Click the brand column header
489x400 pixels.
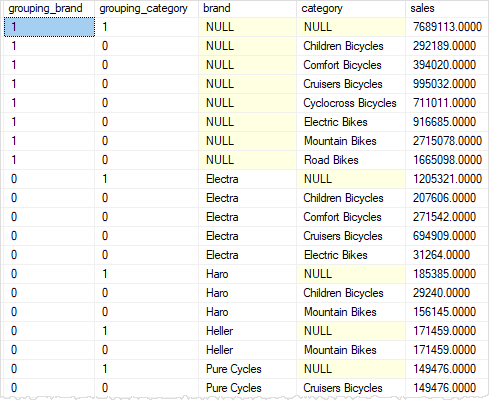[x=247, y=8]
